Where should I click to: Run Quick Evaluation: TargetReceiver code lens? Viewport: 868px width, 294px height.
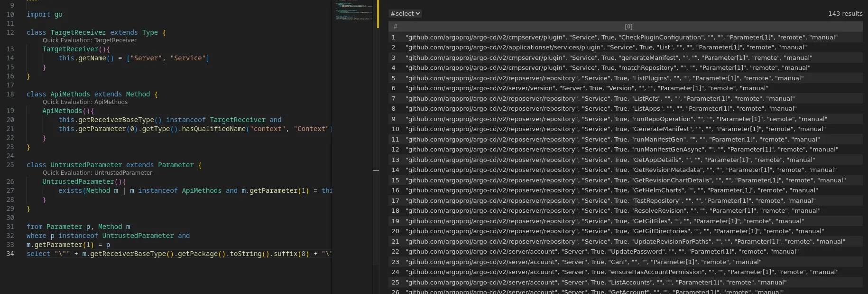90,40
